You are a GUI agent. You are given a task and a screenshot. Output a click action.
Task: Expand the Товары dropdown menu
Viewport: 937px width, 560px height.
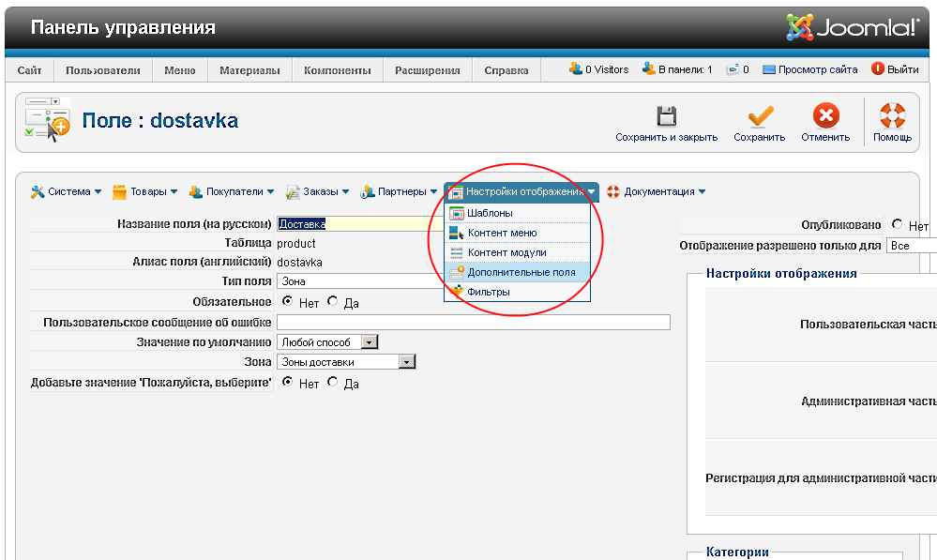point(174,192)
